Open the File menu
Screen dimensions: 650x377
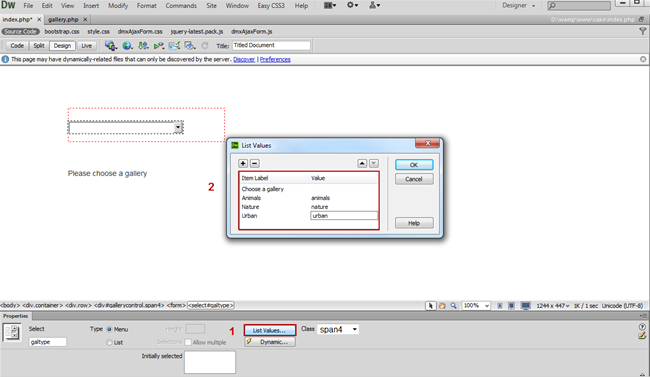(28, 6)
